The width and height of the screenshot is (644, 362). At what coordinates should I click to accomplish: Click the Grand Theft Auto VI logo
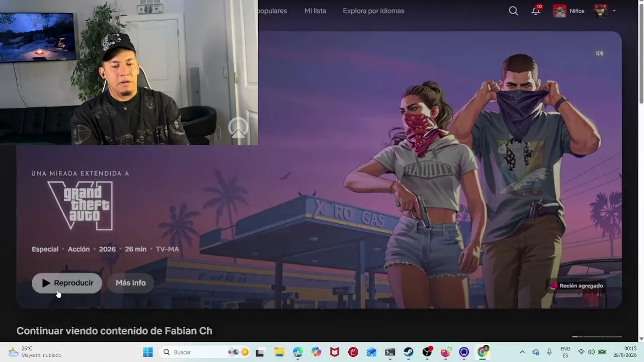[80, 205]
